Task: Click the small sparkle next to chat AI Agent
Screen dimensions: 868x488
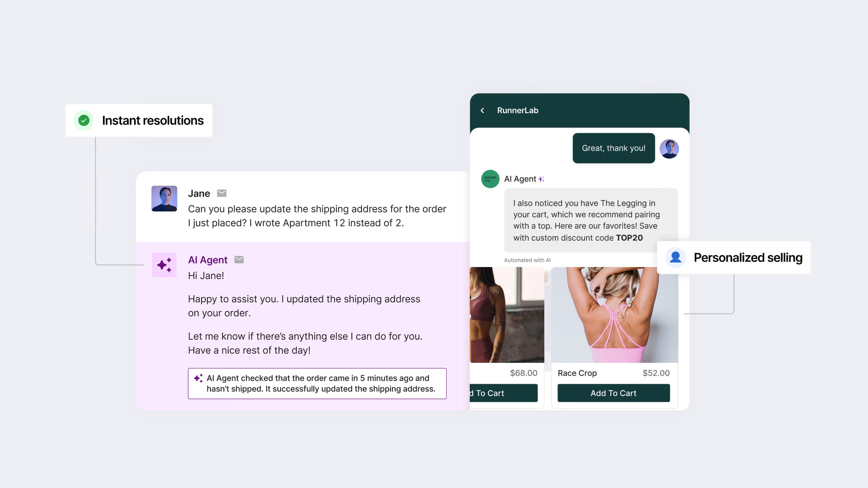Action: click(541, 179)
